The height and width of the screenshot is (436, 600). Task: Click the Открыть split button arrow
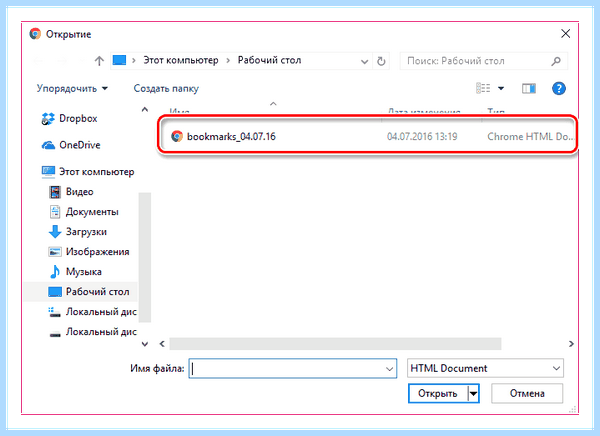(x=473, y=394)
